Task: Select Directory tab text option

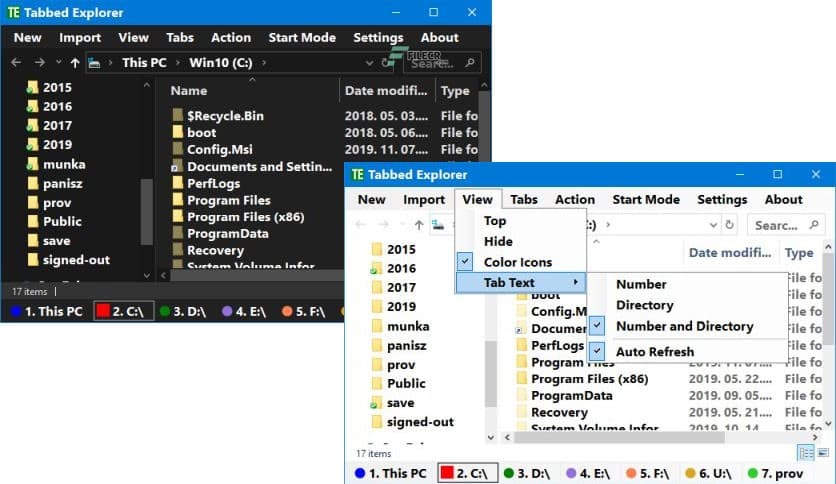Action: (645, 305)
